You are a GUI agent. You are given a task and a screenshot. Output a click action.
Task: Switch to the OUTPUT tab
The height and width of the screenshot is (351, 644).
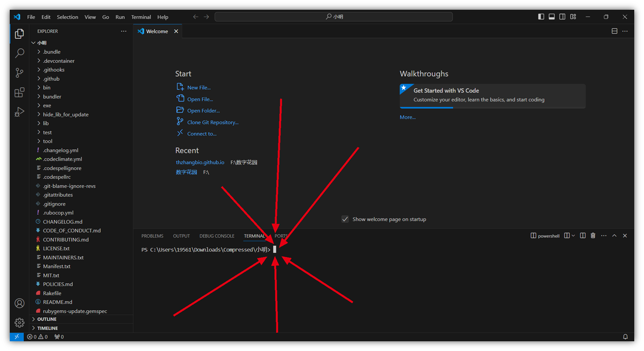pyautogui.click(x=181, y=236)
